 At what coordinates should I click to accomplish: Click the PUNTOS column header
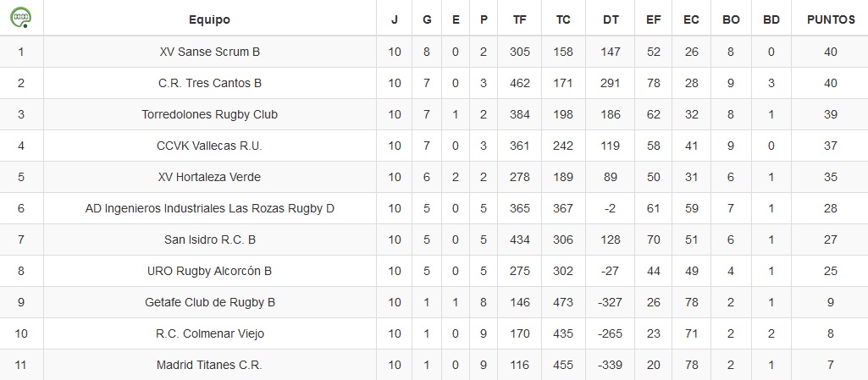pyautogui.click(x=831, y=20)
